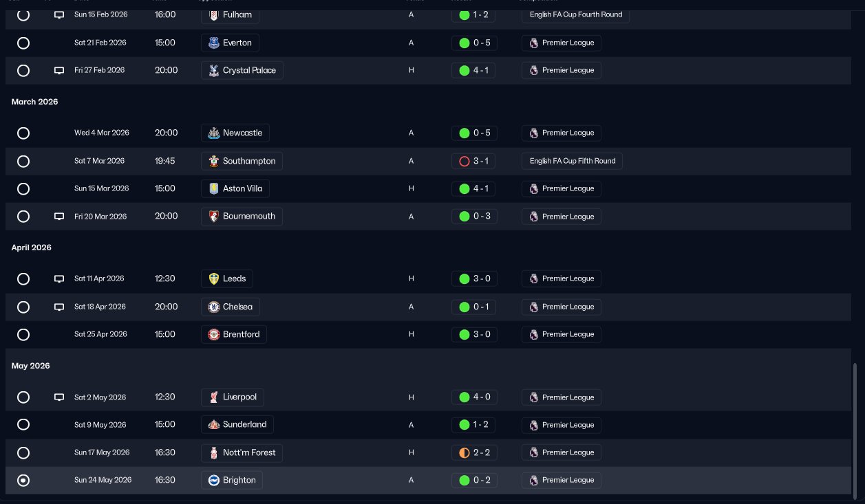Click the Everton club crest icon
This screenshot has width=865, height=504.
click(x=214, y=43)
